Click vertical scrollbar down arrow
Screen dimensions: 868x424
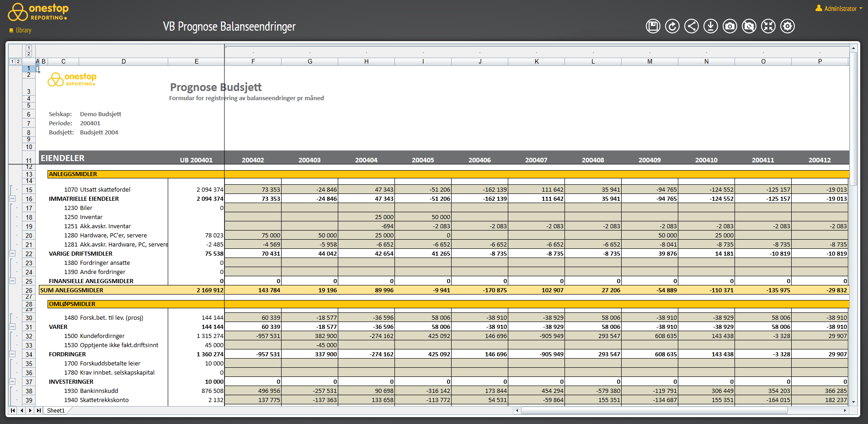[x=853, y=402]
